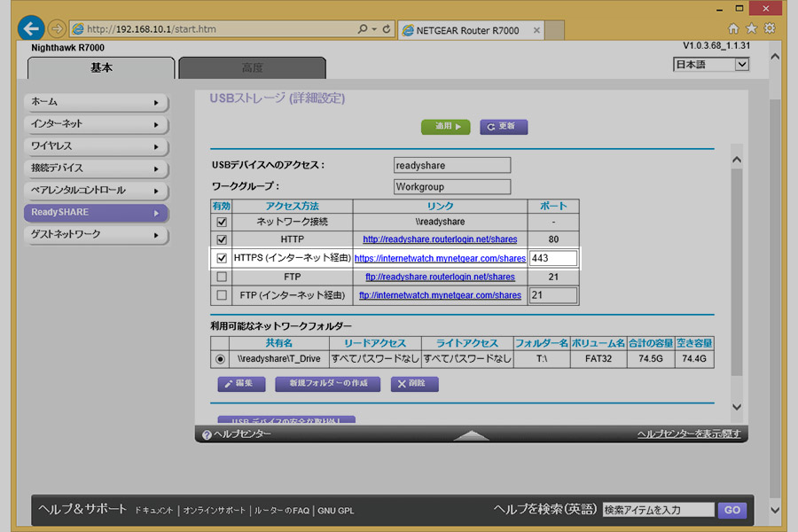Click the browser back arrow button
The width and height of the screenshot is (798, 532).
pyautogui.click(x=31, y=28)
